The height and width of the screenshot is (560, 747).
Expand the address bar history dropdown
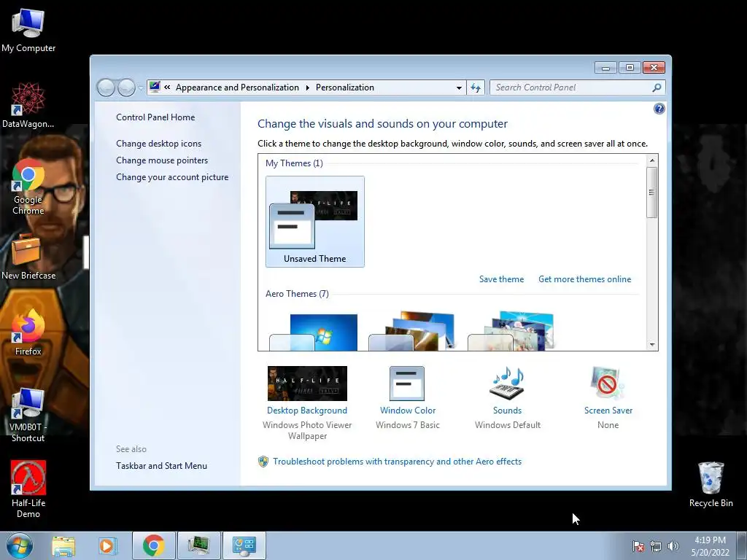pyautogui.click(x=459, y=87)
